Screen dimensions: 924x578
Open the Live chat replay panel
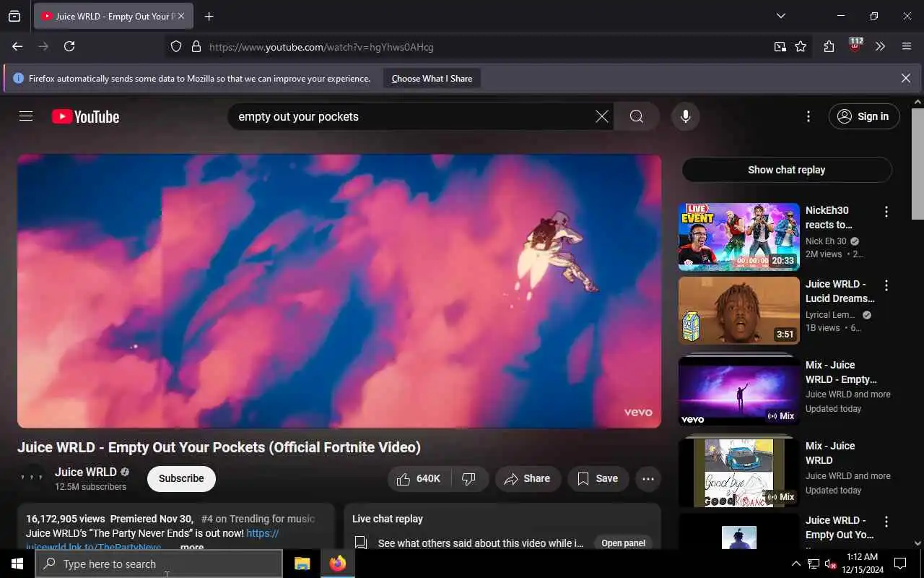point(624,543)
